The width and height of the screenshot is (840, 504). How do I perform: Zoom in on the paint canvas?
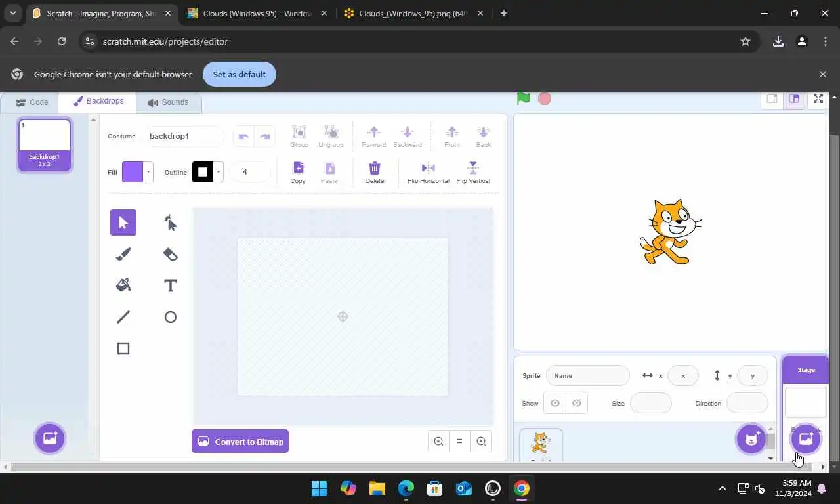(481, 442)
